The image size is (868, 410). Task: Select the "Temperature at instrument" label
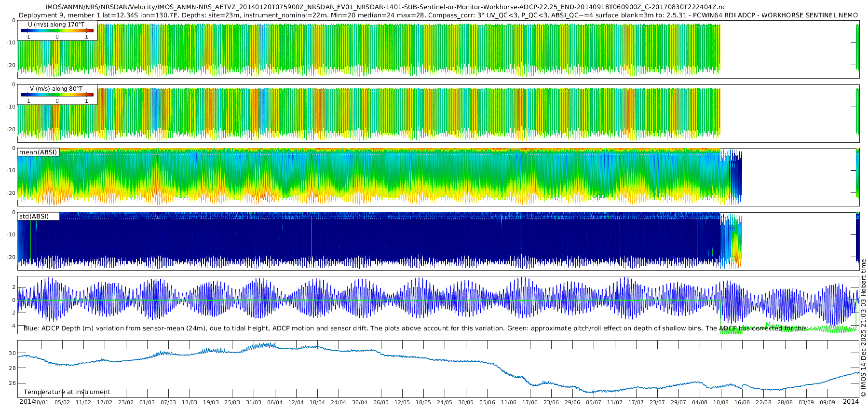67,392
